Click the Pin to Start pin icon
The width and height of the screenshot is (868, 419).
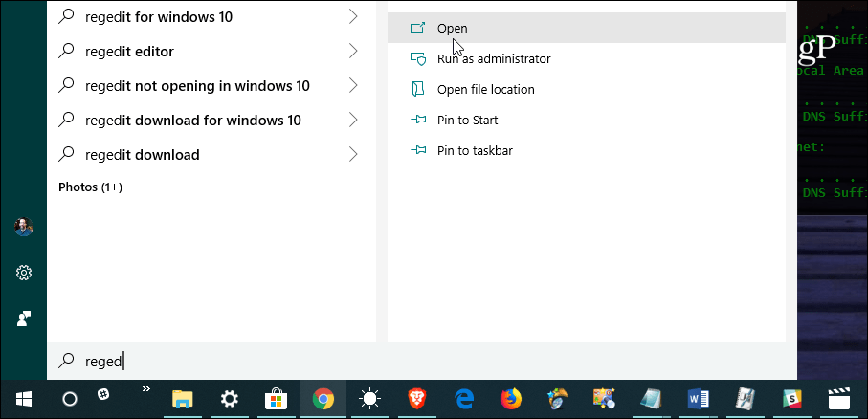417,120
